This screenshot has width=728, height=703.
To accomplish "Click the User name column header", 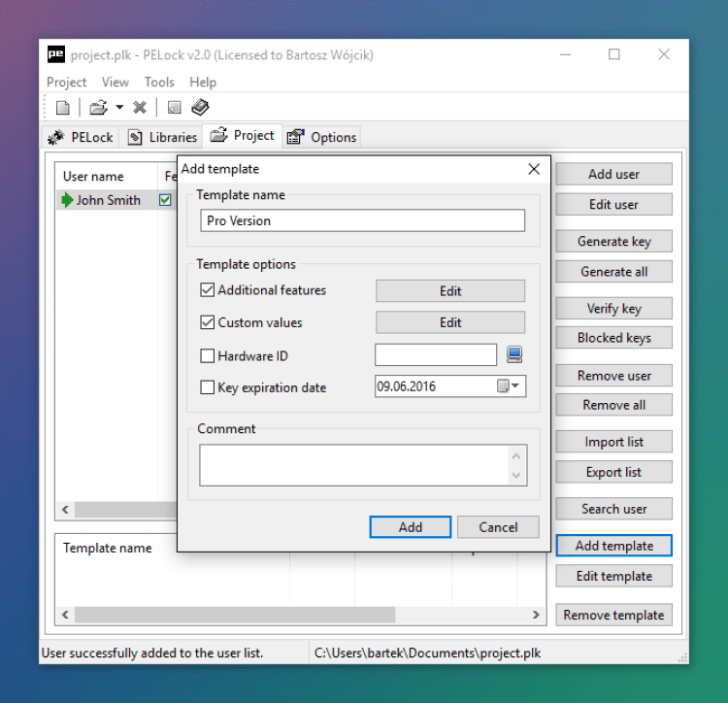I will coord(107,177).
